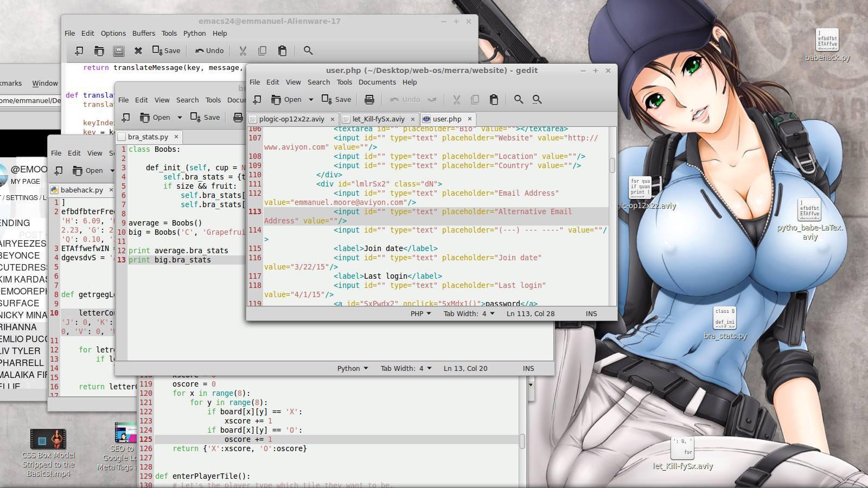Image resolution: width=868 pixels, height=488 pixels.
Task: Click Find magnifier icon in user.php gedit
Action: click(x=519, y=100)
